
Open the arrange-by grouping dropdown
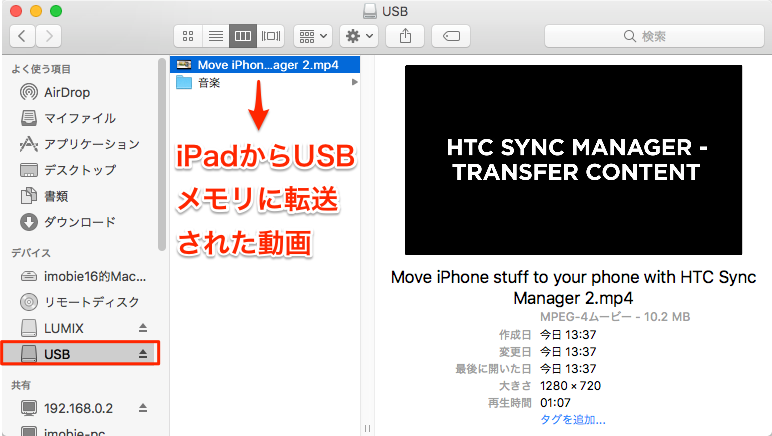313,36
